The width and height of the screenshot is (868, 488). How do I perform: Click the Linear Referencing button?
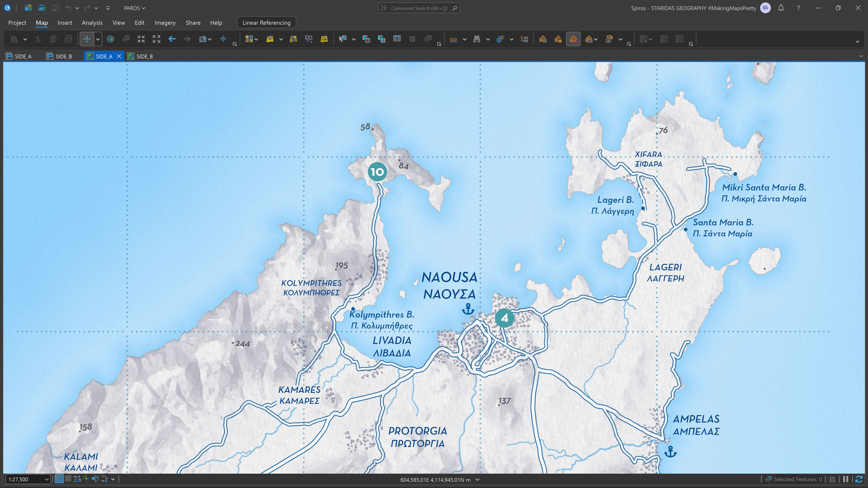(x=266, y=23)
